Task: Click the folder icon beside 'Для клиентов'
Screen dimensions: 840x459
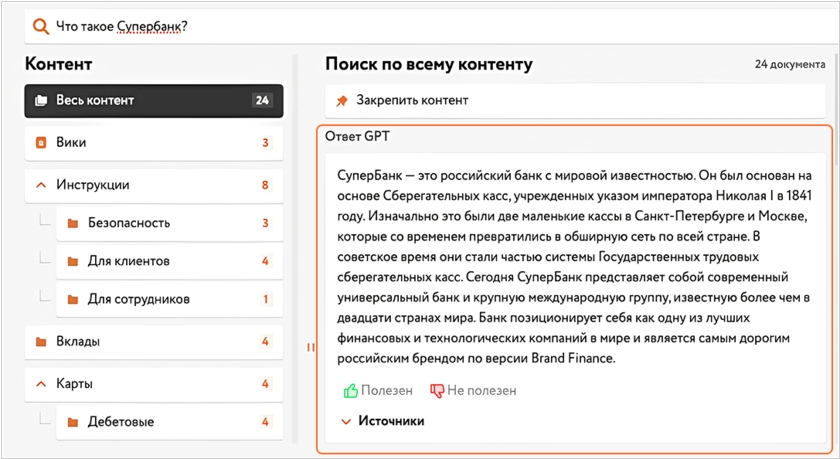Action: tap(73, 261)
